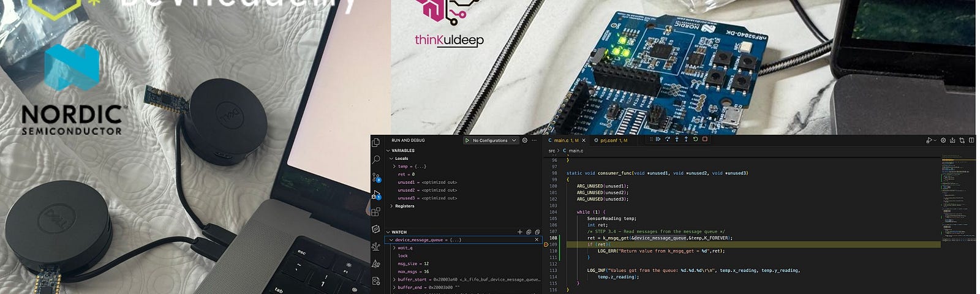
Task: Remove all expressions in Watch panel
Action: pos(537,232)
